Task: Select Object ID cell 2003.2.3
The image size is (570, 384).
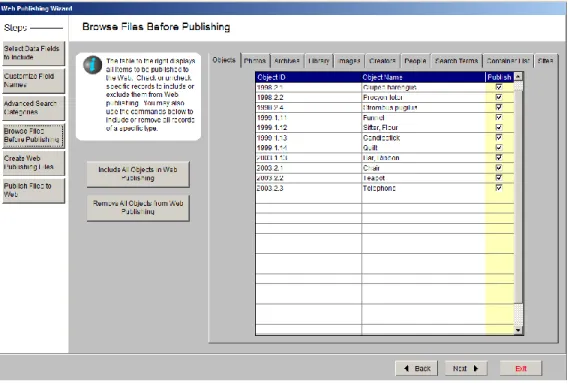Action: (309, 188)
